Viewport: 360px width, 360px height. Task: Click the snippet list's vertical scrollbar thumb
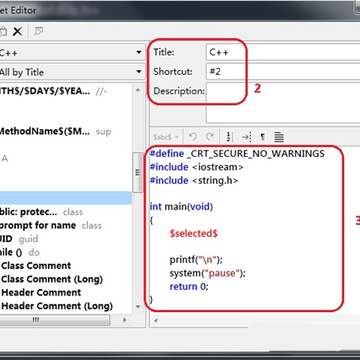138,172
